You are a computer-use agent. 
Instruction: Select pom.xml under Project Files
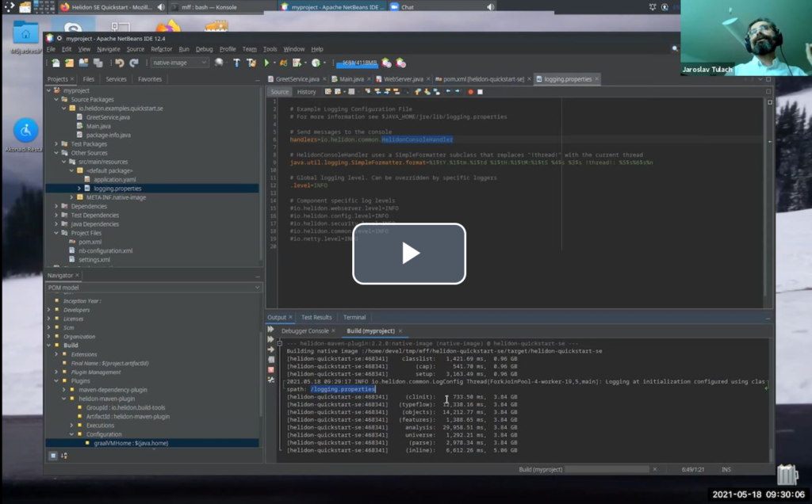tap(90, 242)
